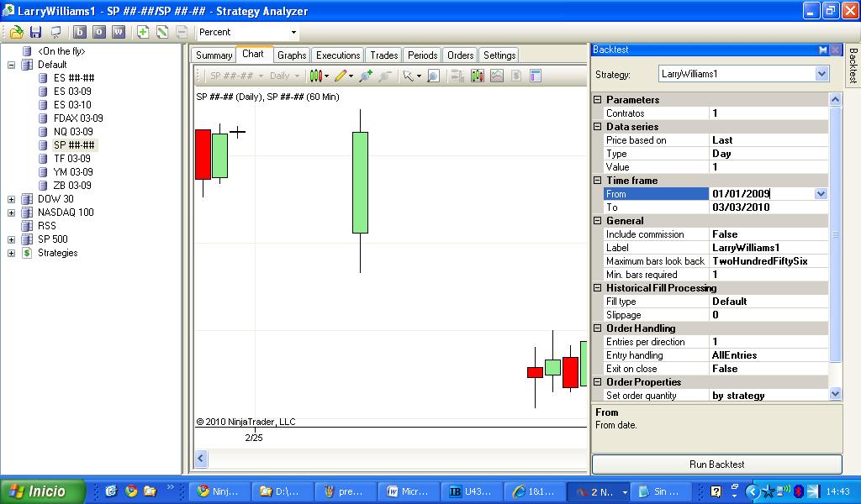861x504 pixels.
Task: Click the zoom frame magnifier icon
Action: pyautogui.click(x=433, y=76)
